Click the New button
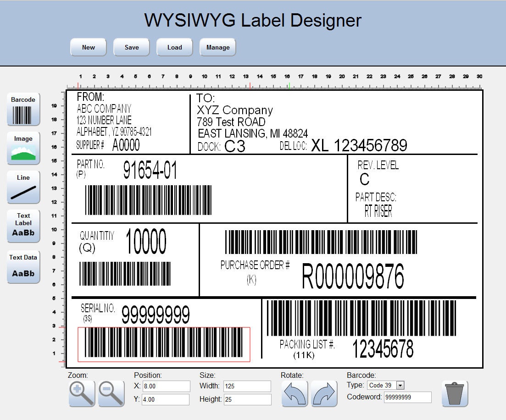506x420 pixels. (89, 47)
